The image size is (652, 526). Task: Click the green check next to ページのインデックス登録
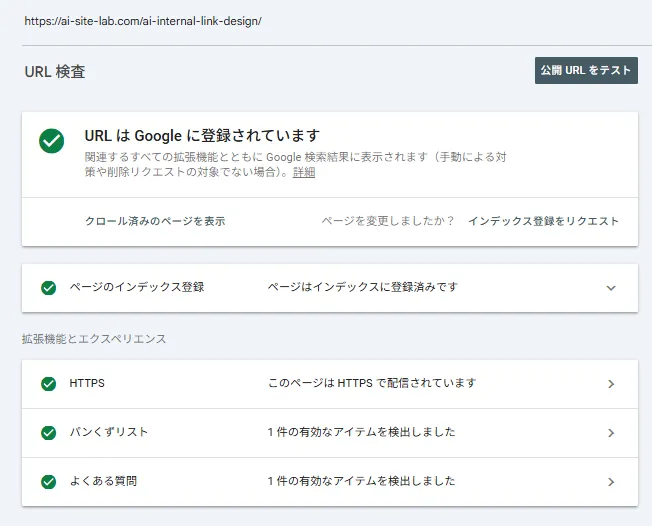pyautogui.click(x=49, y=288)
